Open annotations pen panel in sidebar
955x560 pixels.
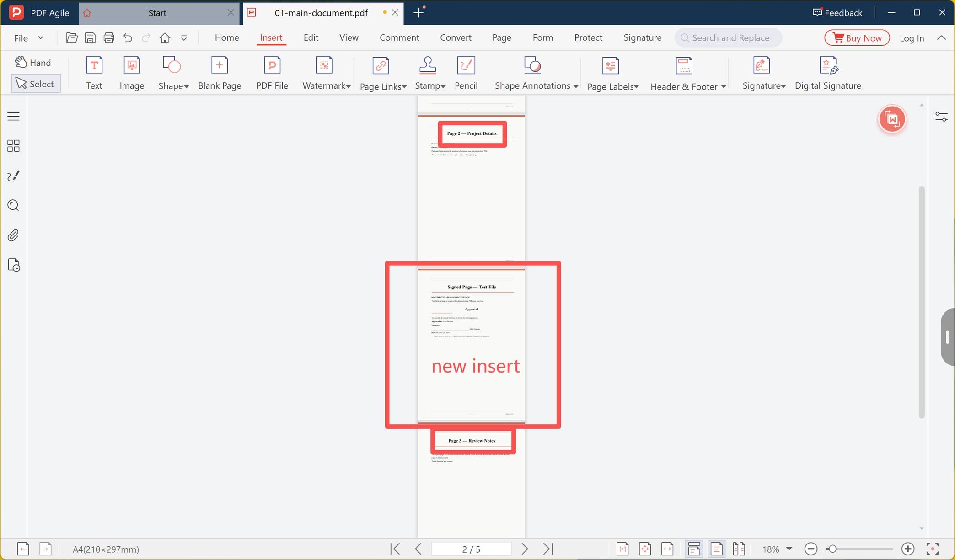coord(14,176)
